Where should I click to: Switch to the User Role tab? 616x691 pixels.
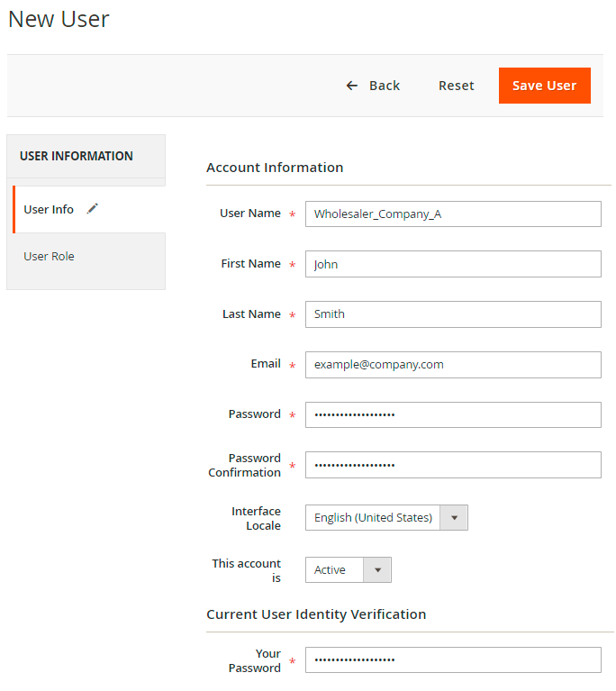(49, 257)
